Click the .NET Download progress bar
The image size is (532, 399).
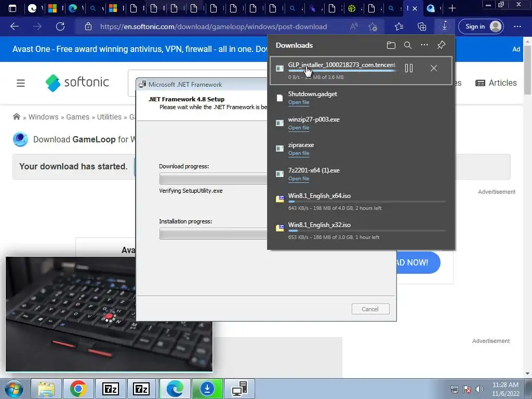(x=213, y=179)
